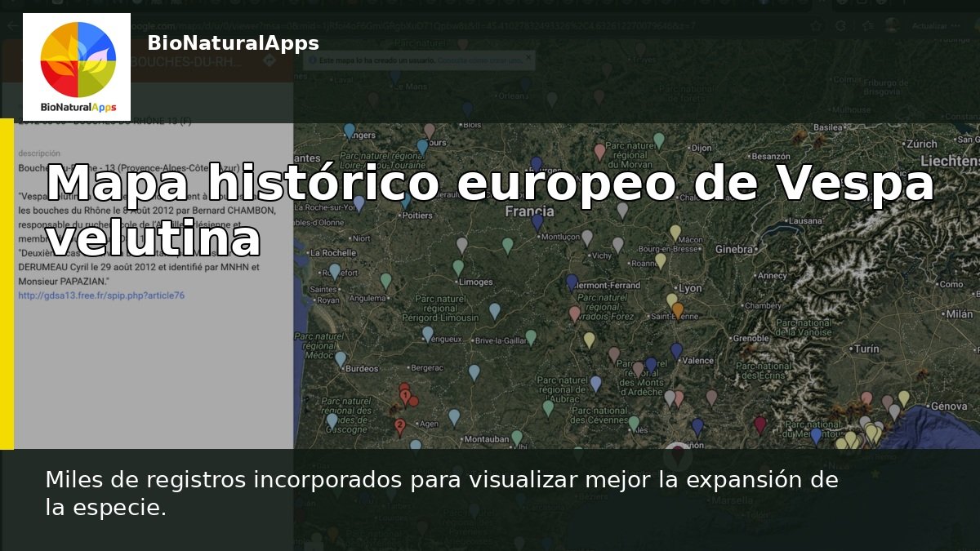
Task: Select the light blue marker in Gascogne park
Action: [x=332, y=420]
